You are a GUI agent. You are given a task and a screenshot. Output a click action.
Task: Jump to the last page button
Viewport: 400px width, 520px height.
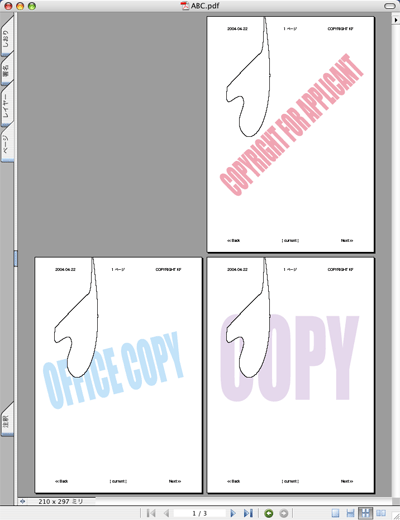point(248,513)
